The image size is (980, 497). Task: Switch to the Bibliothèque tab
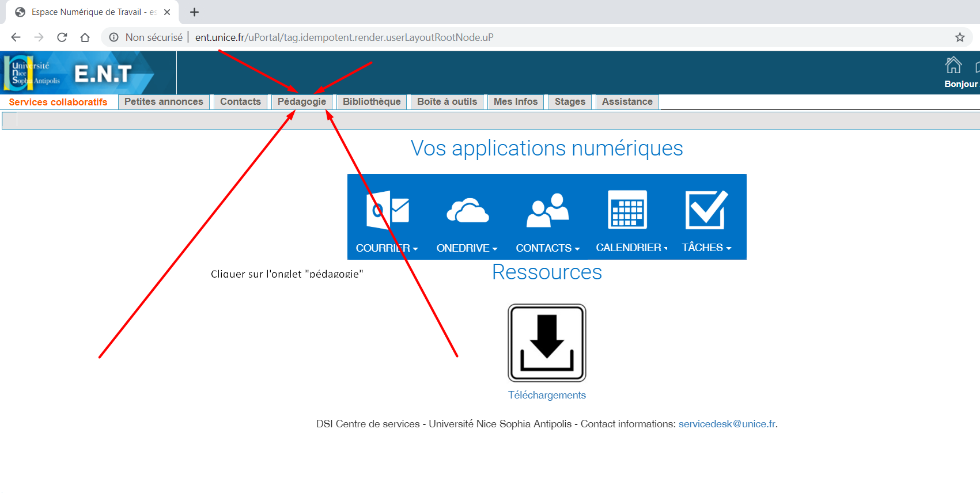click(x=372, y=102)
